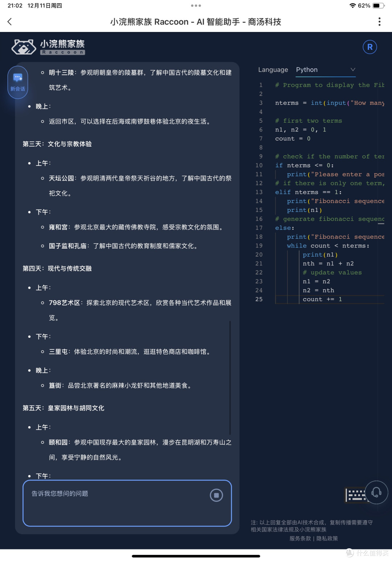Image resolution: width=392 pixels, height=561 pixels.
Task: Click the Language label
Action: click(x=273, y=70)
